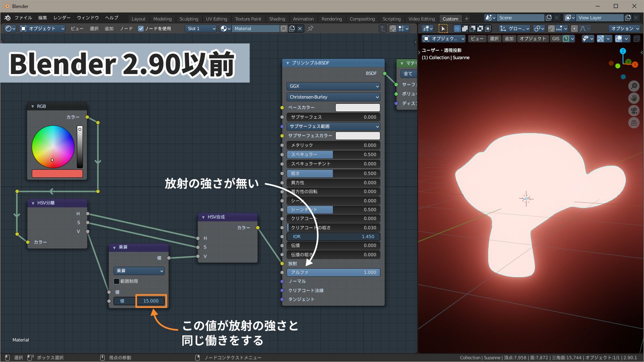The width and height of the screenshot is (644, 362).
Task: Collapse the HSV合成 node triangle
Action: pyautogui.click(x=203, y=217)
